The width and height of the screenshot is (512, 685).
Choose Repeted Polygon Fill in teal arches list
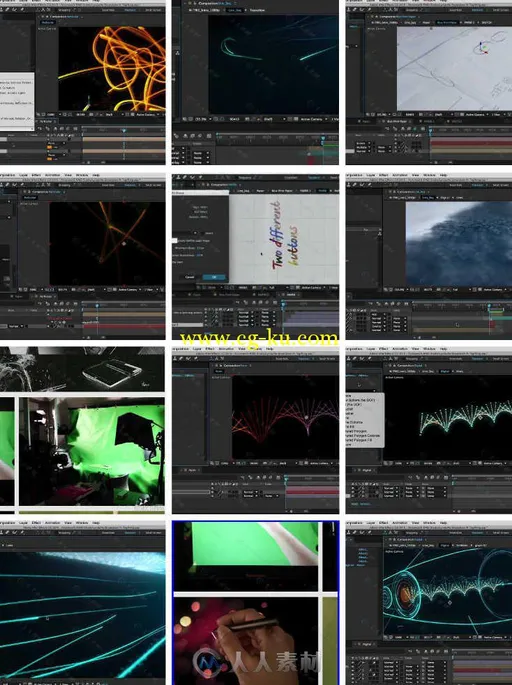pos(359,440)
